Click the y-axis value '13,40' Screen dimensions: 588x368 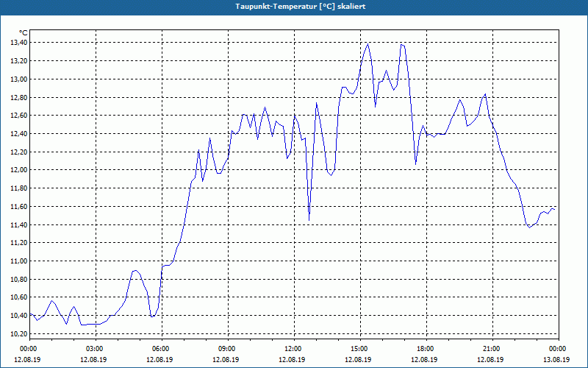tap(18, 43)
